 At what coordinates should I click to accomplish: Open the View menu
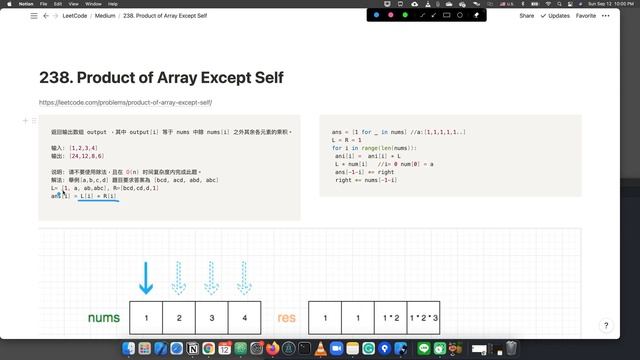click(73, 4)
